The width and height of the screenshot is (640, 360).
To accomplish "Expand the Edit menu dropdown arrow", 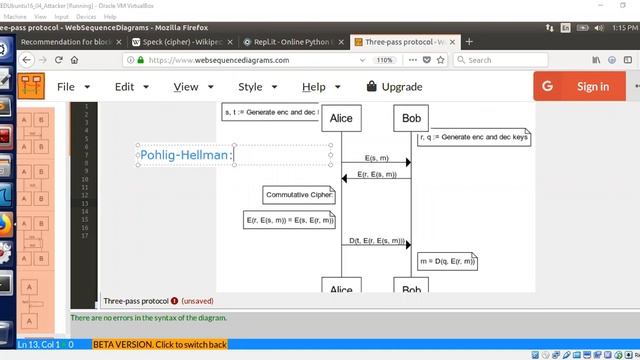I will click(x=146, y=87).
